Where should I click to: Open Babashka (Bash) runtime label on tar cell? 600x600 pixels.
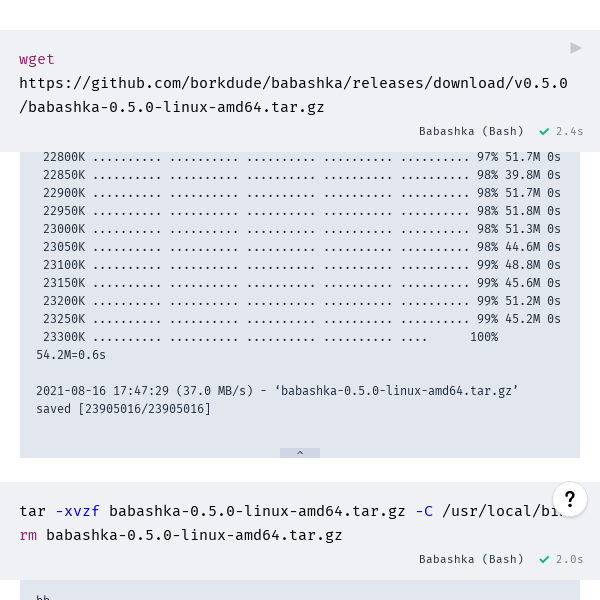pyautogui.click(x=471, y=559)
